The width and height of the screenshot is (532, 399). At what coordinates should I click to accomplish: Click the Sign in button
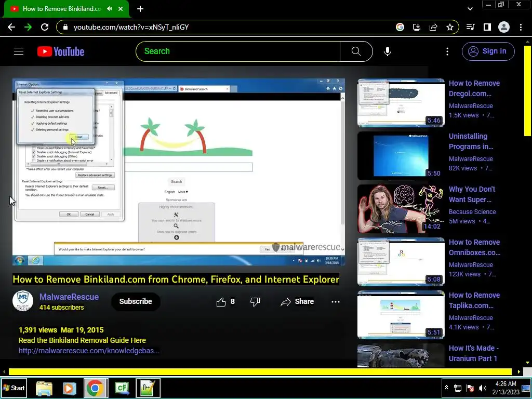[488, 51]
